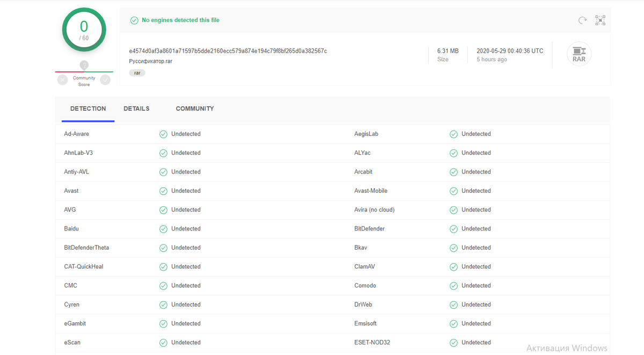
Task: Vote file as harmless with check icon
Action: tap(105, 80)
